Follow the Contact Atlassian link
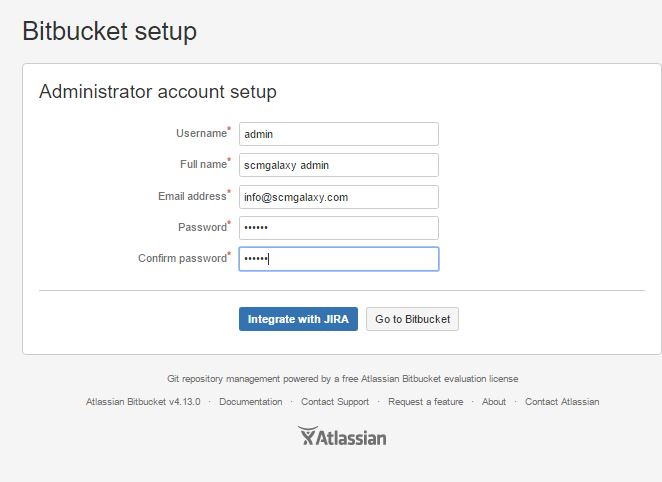The width and height of the screenshot is (662, 482). [562, 402]
